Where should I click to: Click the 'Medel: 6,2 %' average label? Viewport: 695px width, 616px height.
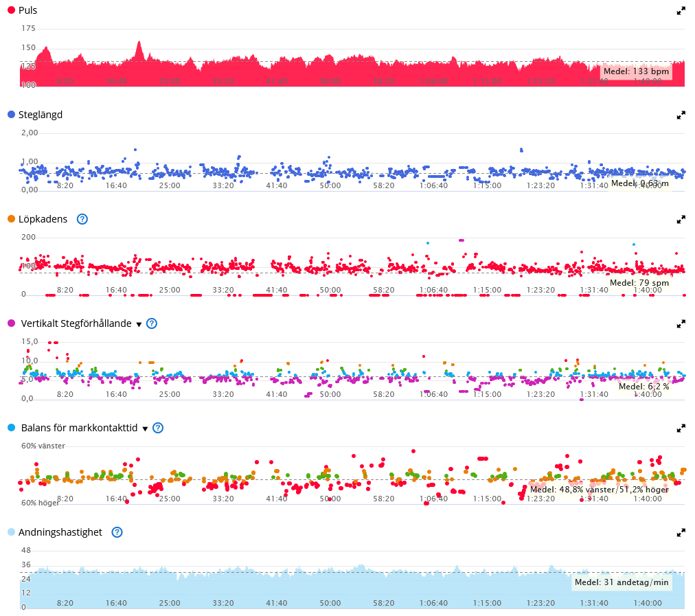[x=644, y=387]
